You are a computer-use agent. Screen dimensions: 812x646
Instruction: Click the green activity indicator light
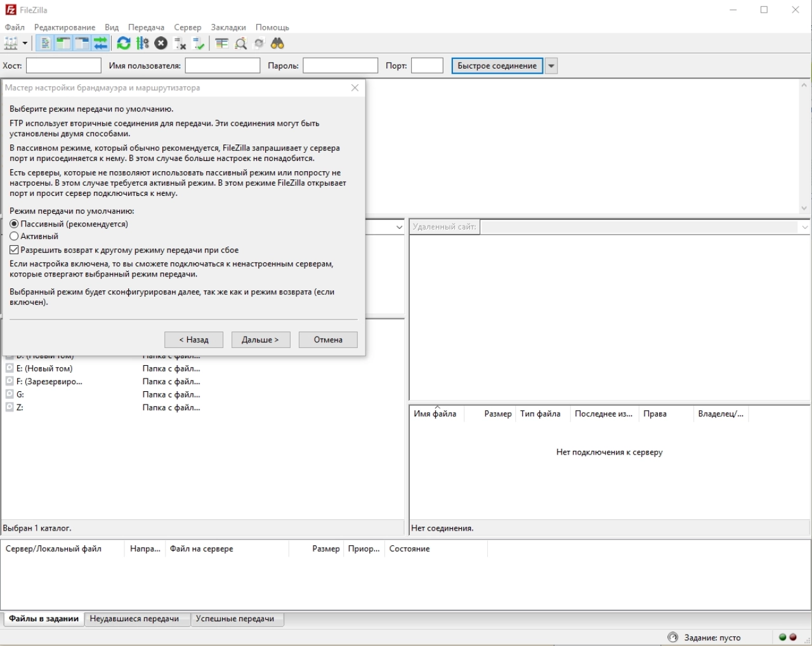pyautogui.click(x=783, y=637)
